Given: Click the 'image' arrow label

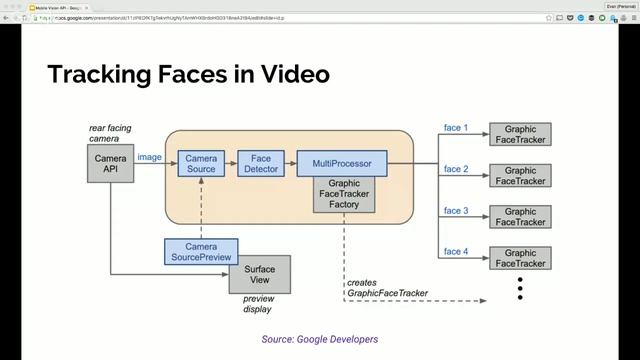Looking at the screenshot, I should [x=149, y=157].
